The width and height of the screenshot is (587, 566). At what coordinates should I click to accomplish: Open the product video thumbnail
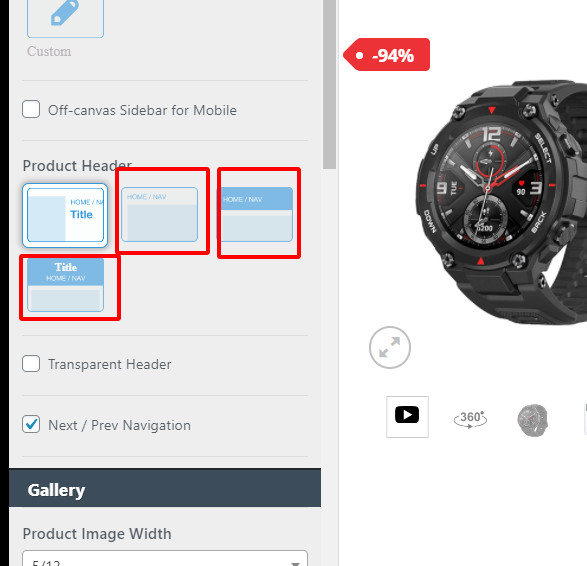tap(407, 417)
